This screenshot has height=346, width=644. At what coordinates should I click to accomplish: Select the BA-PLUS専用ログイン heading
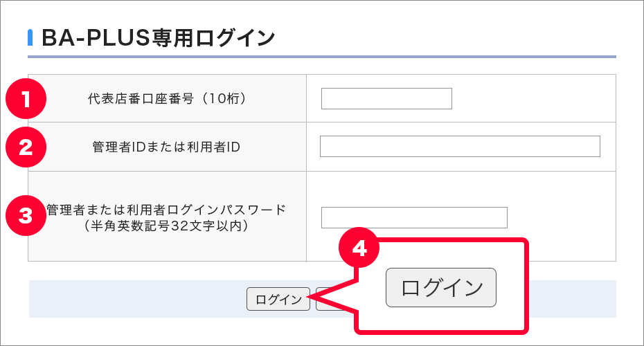[x=158, y=38]
